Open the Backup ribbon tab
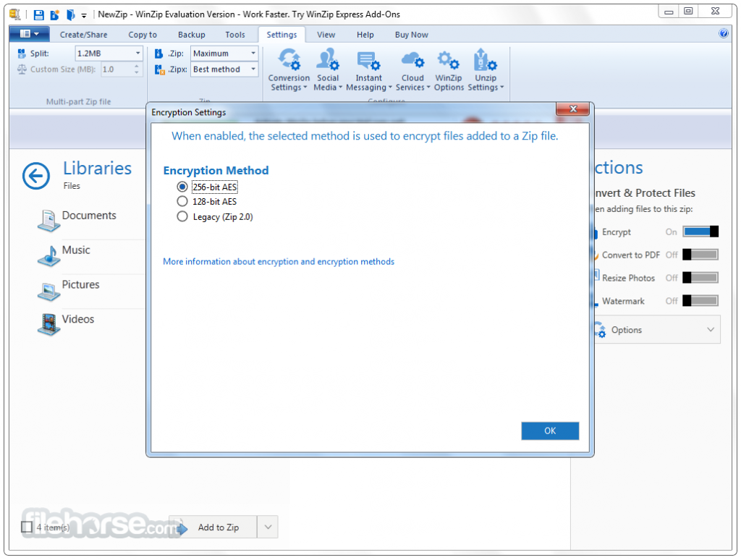The width and height of the screenshot is (741, 560). pos(191,35)
